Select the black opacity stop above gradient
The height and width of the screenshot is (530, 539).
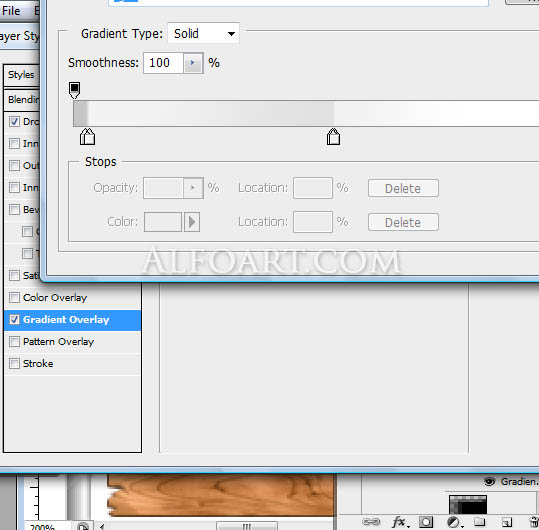[x=74, y=90]
